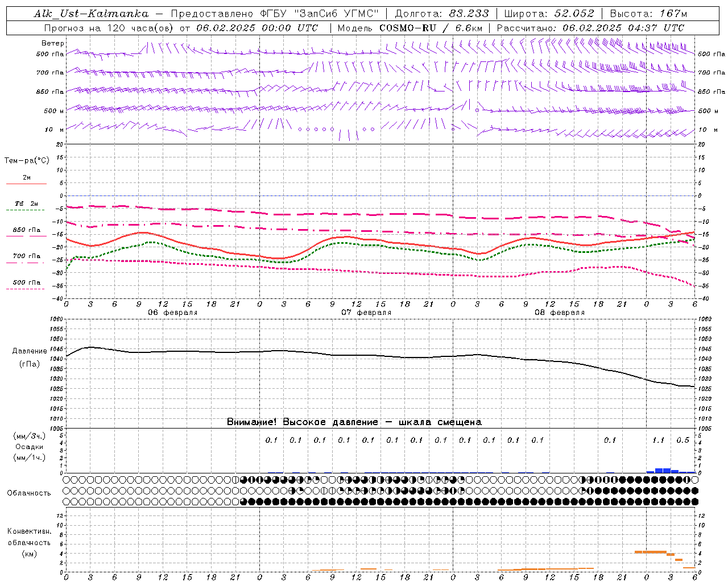Click the Высота: 167м header value
This screenshot has height=582, width=728.
tap(648, 14)
